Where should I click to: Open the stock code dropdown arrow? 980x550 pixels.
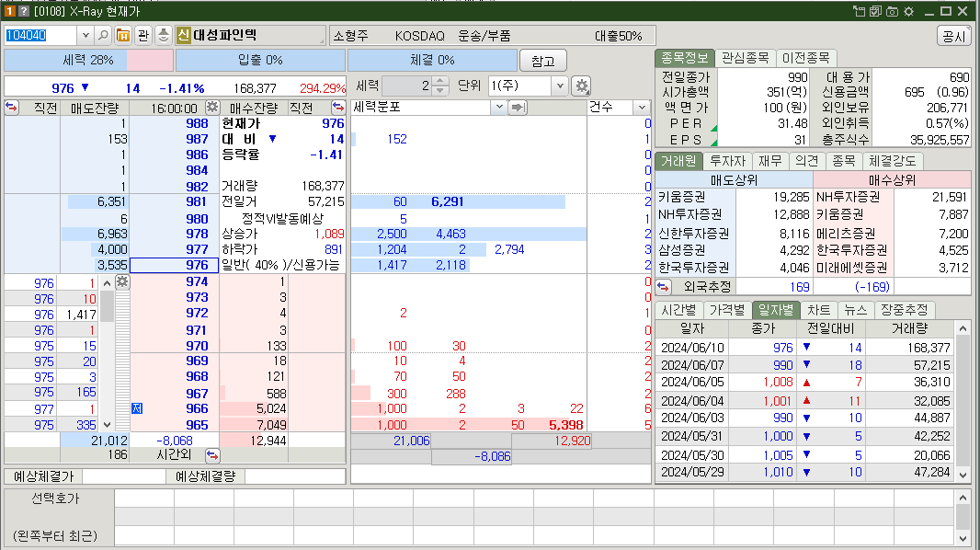[85, 35]
